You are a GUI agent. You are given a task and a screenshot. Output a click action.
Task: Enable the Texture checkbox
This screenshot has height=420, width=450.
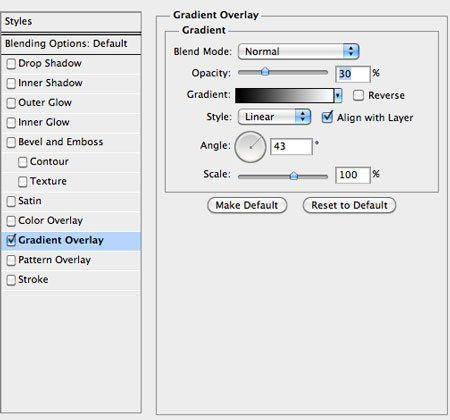pyautogui.click(x=23, y=182)
